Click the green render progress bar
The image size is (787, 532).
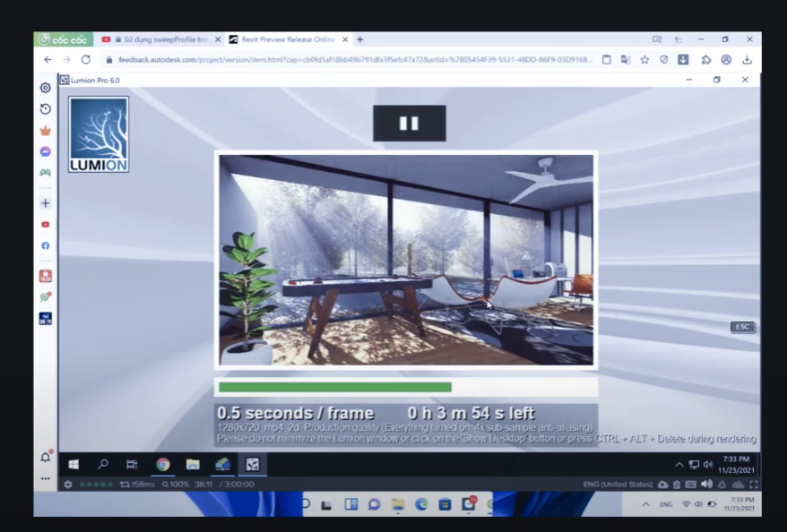tap(335, 387)
